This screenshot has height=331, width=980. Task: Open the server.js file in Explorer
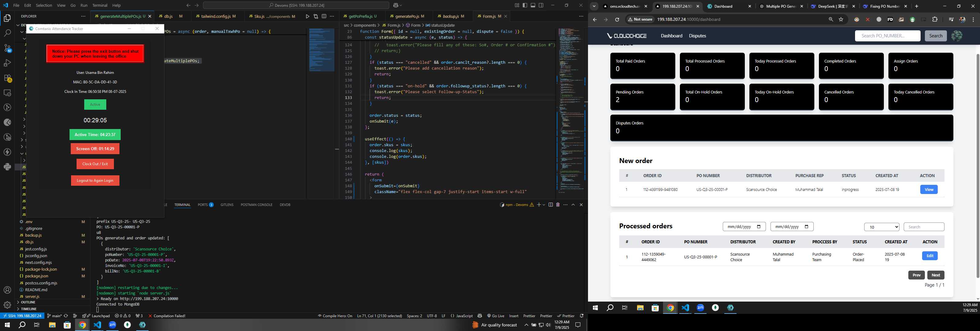(32, 296)
